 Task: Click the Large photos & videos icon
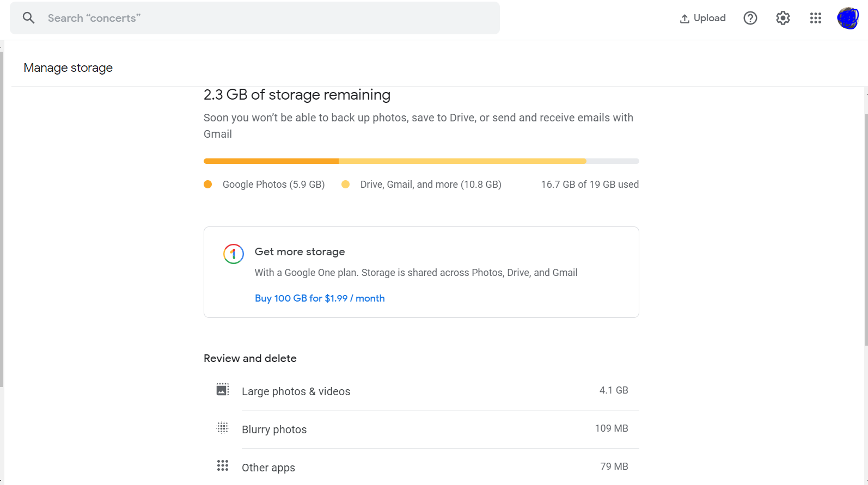[223, 390]
